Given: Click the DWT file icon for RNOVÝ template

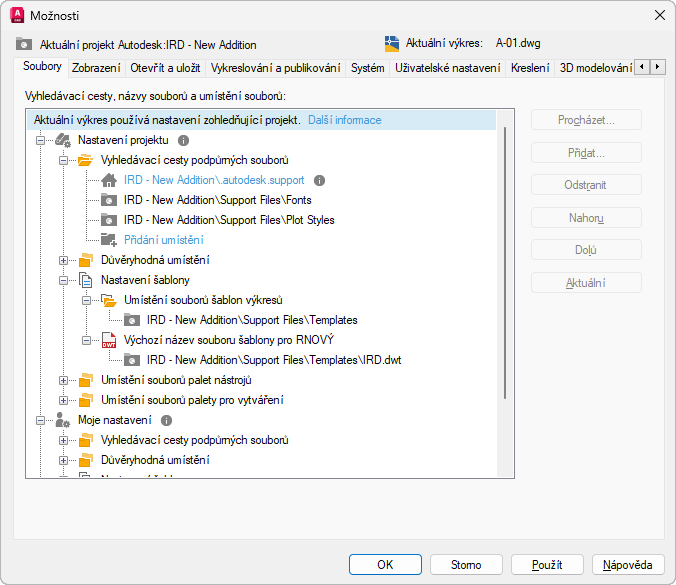Looking at the screenshot, I should click(x=109, y=340).
